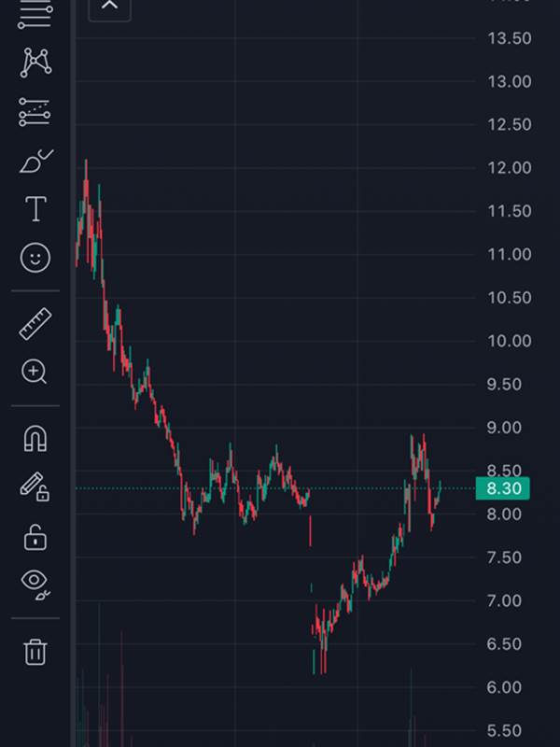Click the 8.00 price axis label
Screen dimensions: 560x747
[504, 514]
